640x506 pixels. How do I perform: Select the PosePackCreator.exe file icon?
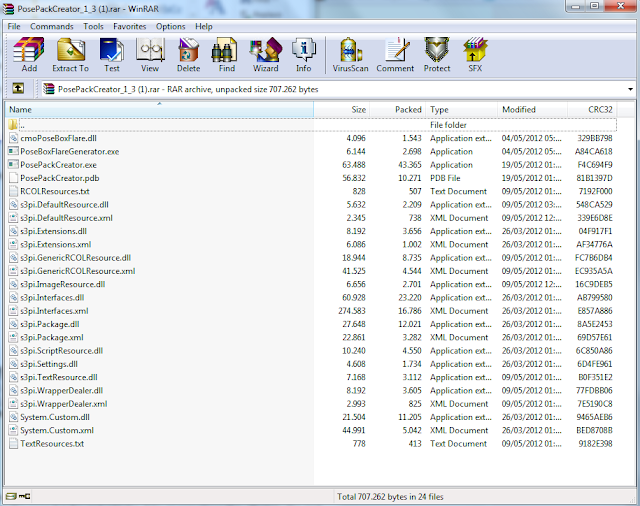[x=13, y=165]
